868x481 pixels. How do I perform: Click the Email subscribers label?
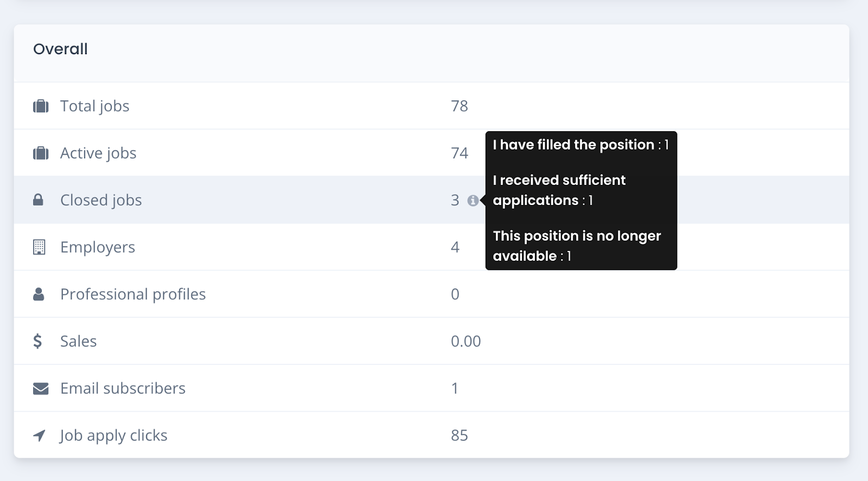click(x=123, y=388)
